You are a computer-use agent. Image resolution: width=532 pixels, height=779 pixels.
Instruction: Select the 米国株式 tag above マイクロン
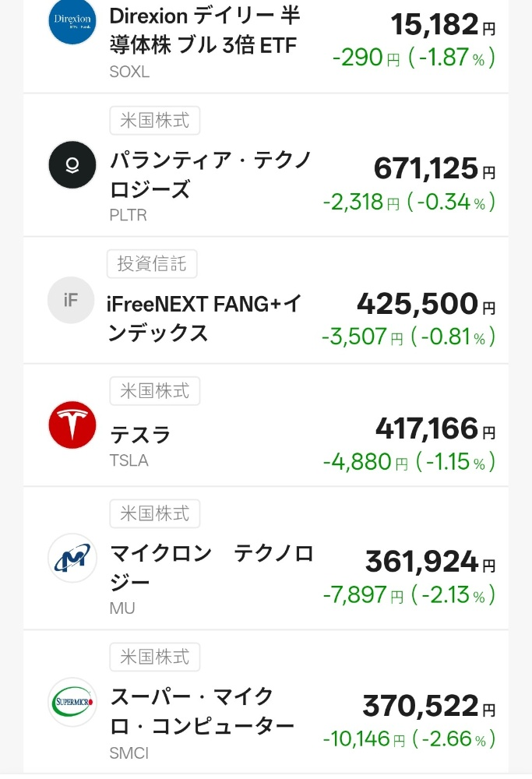click(x=154, y=513)
